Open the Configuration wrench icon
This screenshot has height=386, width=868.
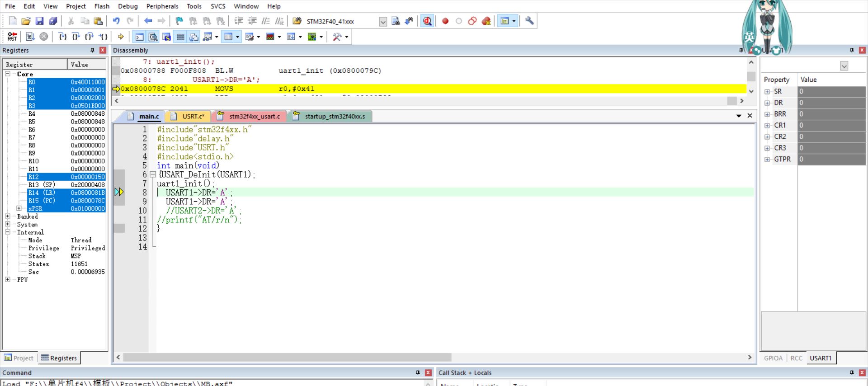pyautogui.click(x=529, y=21)
